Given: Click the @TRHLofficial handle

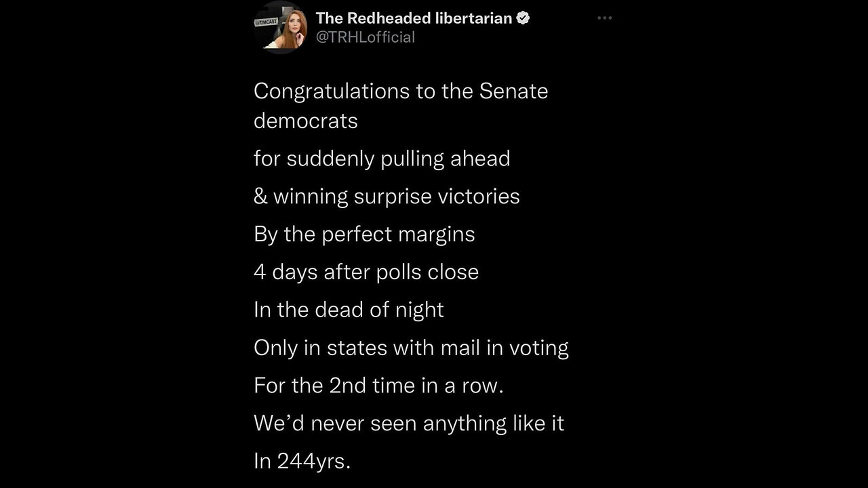Looking at the screenshot, I should 365,37.
